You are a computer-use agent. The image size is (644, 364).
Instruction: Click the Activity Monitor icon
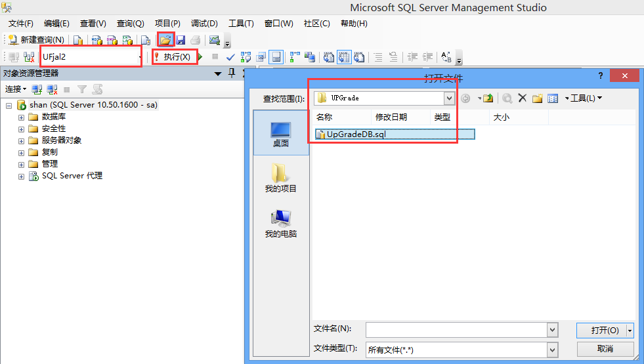[x=215, y=40]
